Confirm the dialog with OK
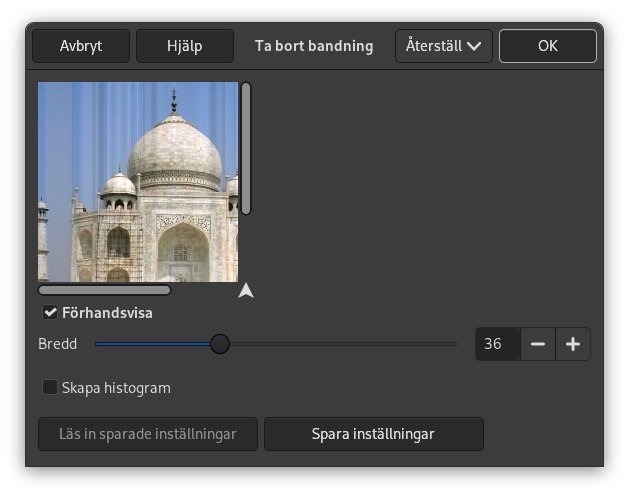The image size is (629, 495). pos(547,46)
